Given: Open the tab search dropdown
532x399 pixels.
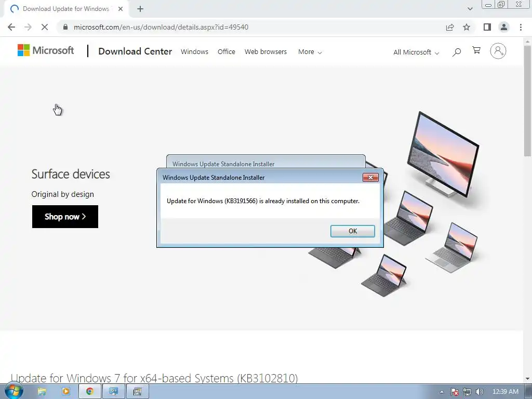Looking at the screenshot, I should tap(470, 9).
